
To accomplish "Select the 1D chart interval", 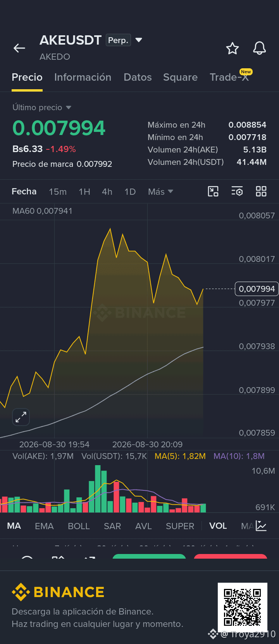I will click(130, 192).
